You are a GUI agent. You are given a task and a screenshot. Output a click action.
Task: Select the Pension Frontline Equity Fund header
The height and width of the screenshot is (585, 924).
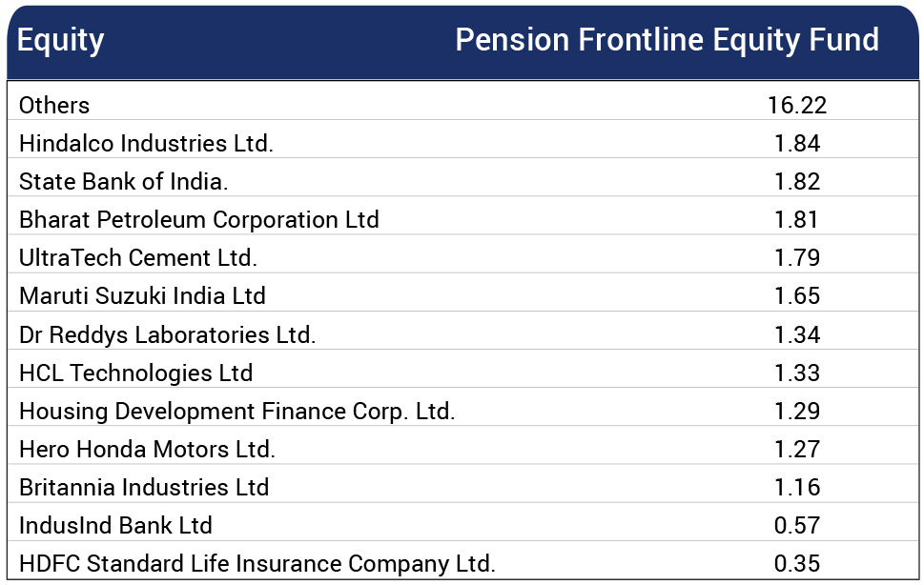pyautogui.click(x=667, y=41)
